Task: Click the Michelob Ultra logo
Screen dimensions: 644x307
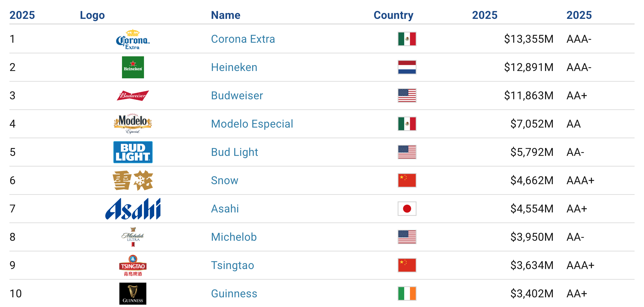Action: point(133,237)
